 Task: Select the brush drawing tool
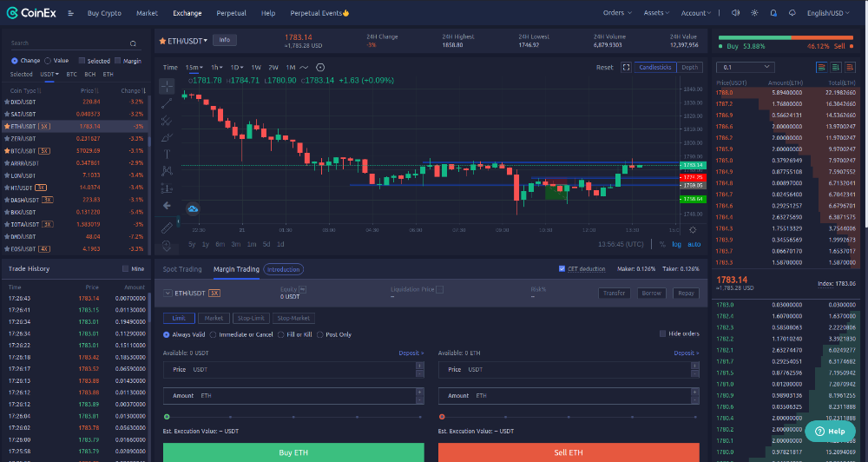point(167,137)
